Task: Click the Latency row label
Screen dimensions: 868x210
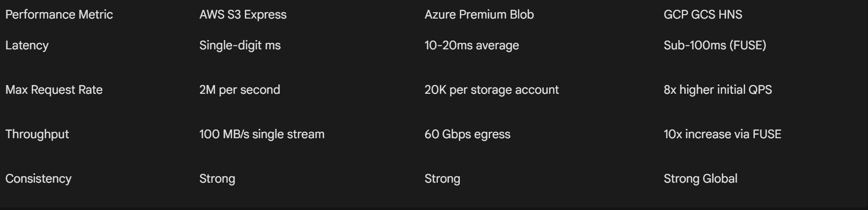Action: [27, 45]
